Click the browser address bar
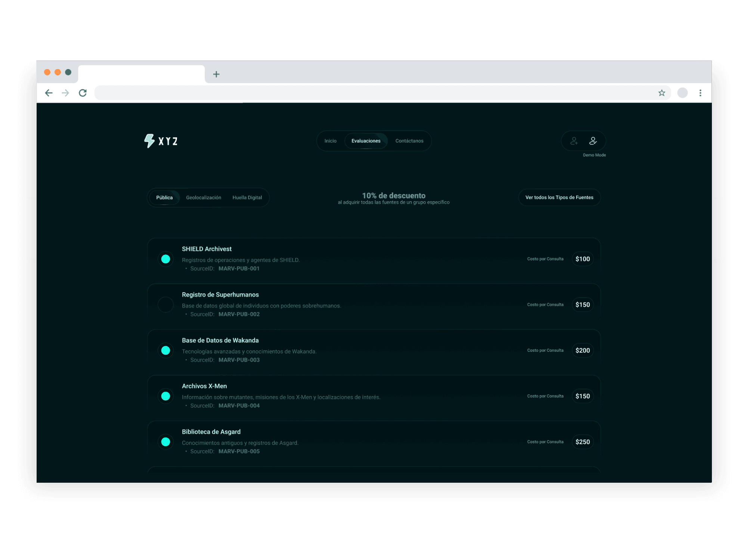 [373, 93]
